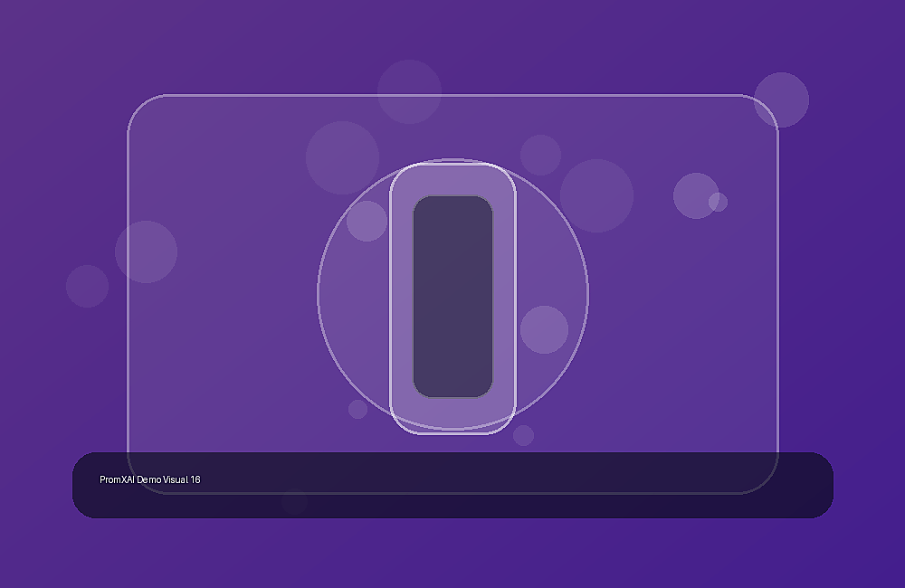This screenshot has height=588, width=905.
Task: Click the isolated bubble outside the panel's left side
Action: point(87,286)
